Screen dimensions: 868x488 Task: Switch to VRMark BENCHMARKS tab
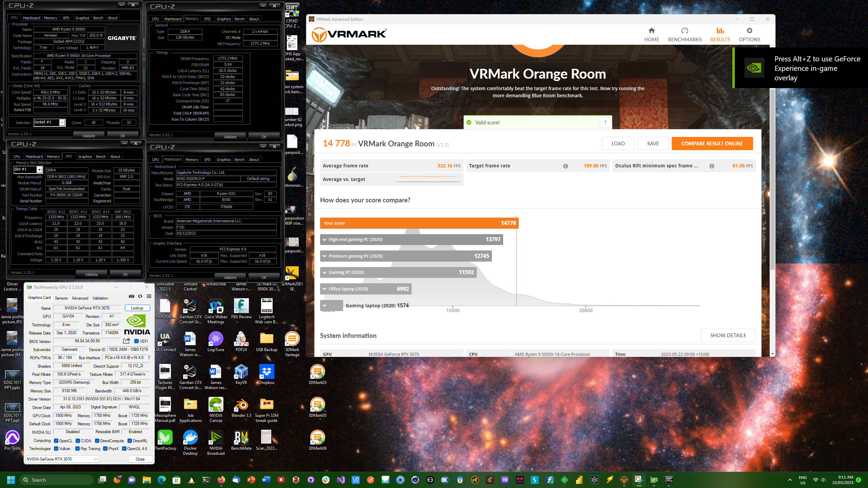(685, 35)
